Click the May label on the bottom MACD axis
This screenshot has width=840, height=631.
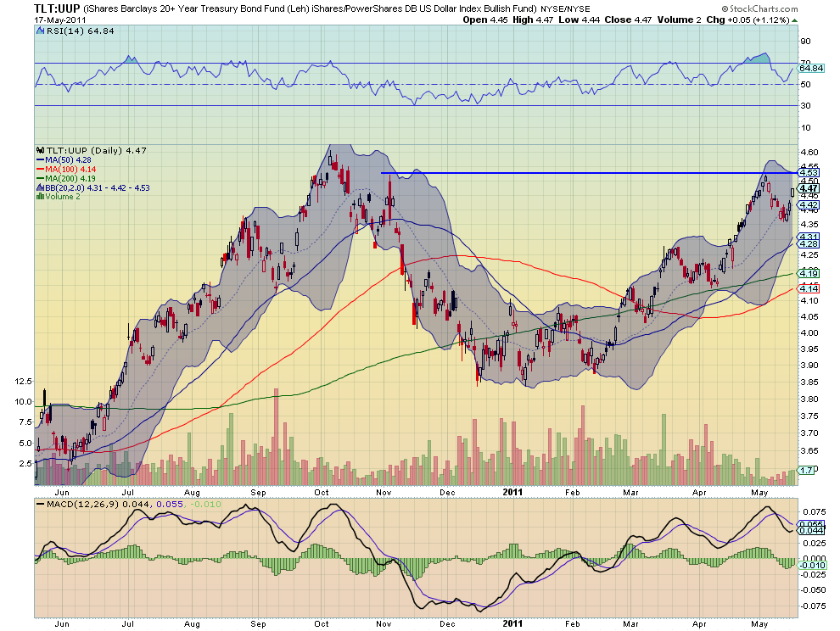[759, 624]
